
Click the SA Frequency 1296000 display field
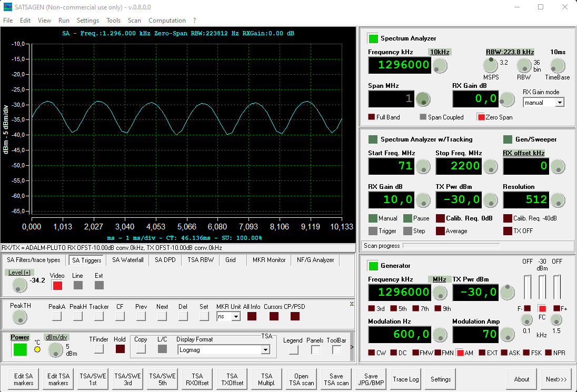[x=400, y=65]
